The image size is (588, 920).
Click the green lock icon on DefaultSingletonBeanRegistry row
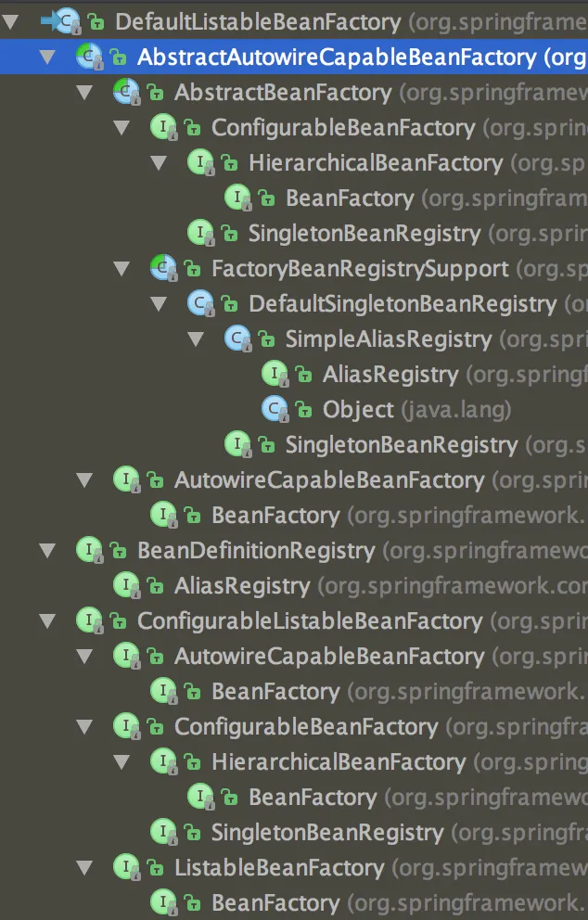[x=229, y=304]
